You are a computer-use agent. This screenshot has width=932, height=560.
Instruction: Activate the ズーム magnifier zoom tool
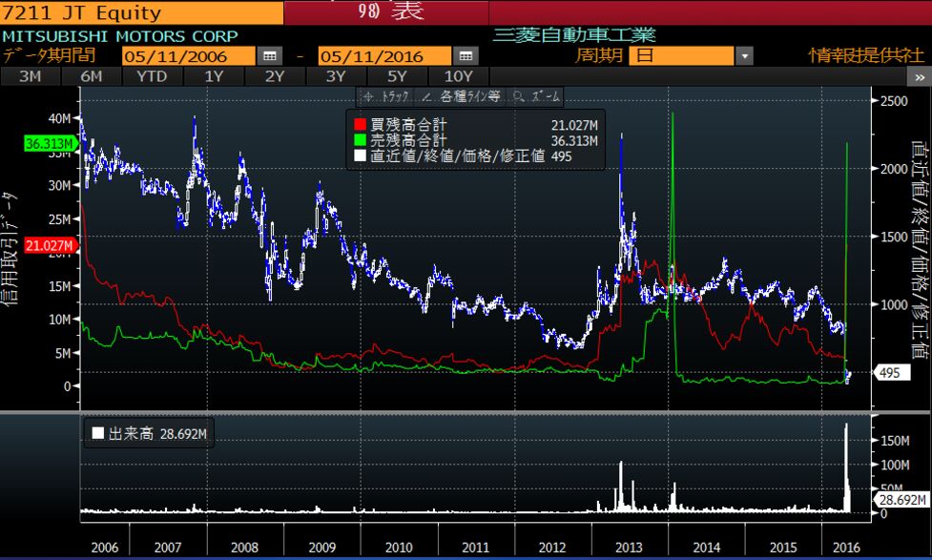[536, 96]
